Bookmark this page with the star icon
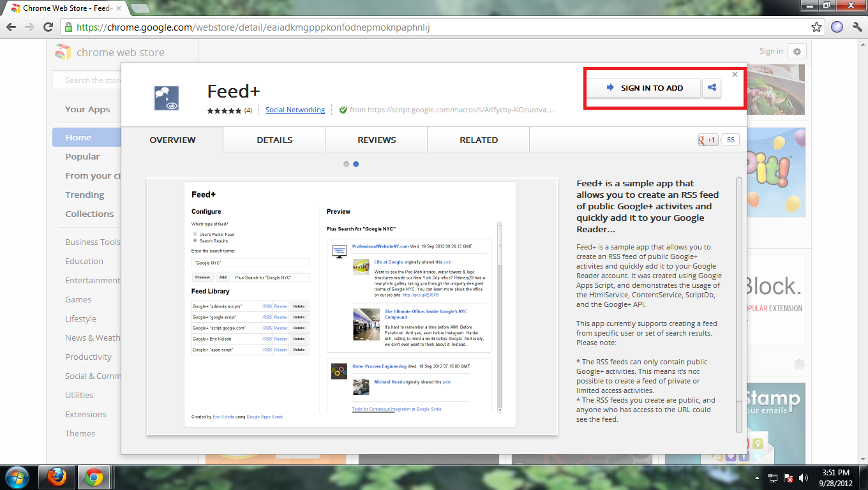This screenshot has height=490, width=868. 816,27
